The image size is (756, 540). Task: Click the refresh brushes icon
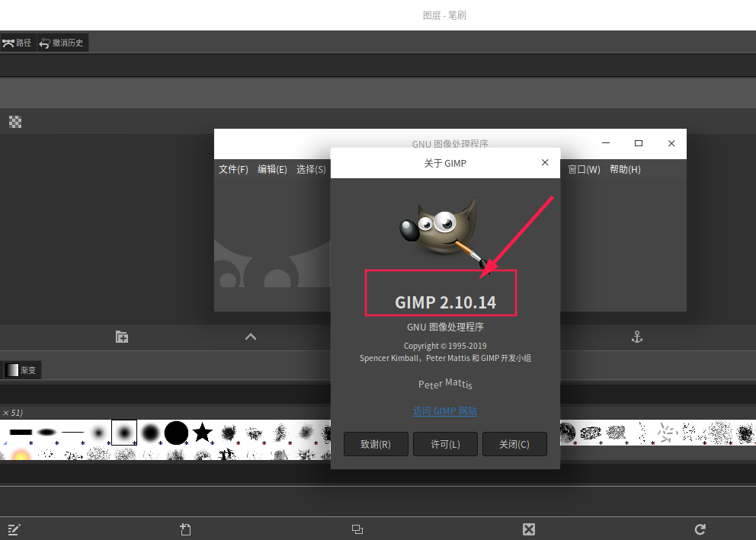point(700,529)
